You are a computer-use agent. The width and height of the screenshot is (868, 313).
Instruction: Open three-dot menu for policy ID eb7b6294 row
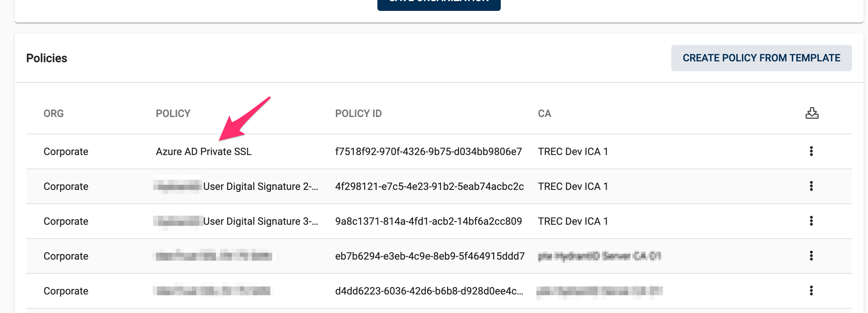pyautogui.click(x=811, y=256)
